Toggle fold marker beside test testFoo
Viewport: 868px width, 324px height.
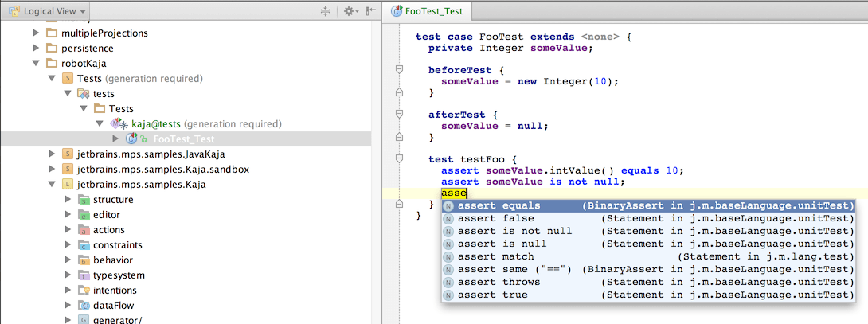(400, 159)
